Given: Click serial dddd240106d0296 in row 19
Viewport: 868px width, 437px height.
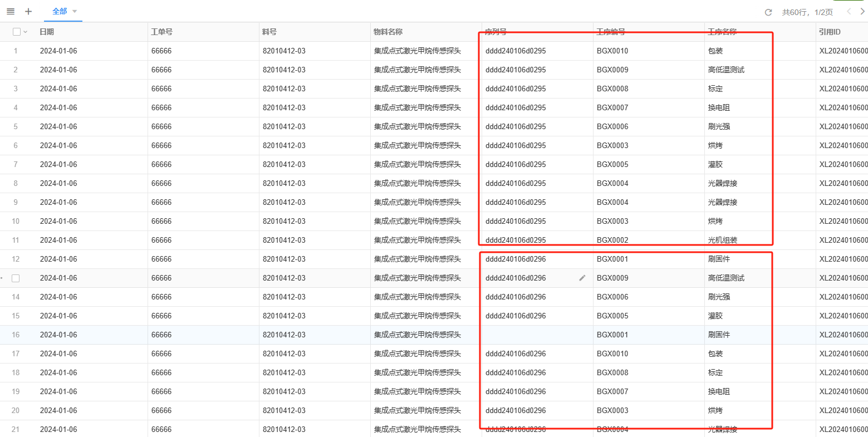Looking at the screenshot, I should point(516,391).
